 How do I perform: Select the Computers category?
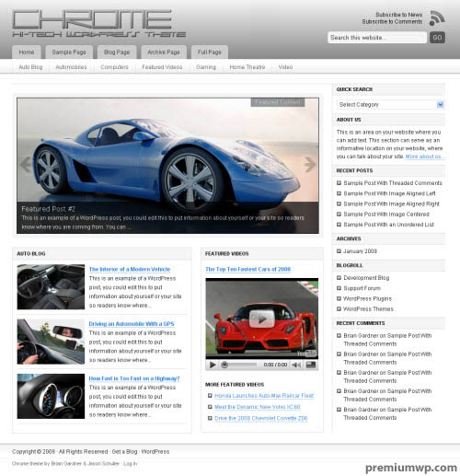click(114, 67)
